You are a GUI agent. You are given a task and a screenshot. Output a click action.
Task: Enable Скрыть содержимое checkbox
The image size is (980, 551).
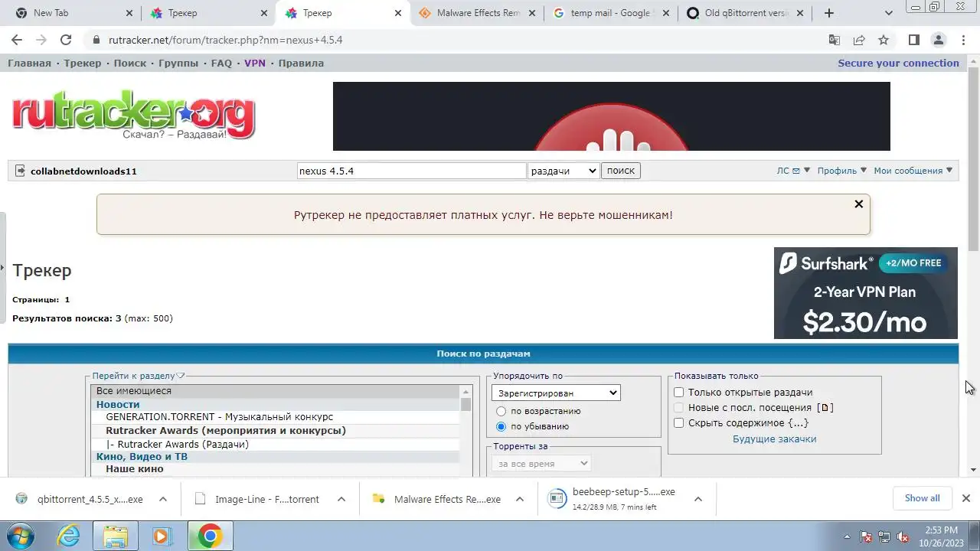pos(678,423)
